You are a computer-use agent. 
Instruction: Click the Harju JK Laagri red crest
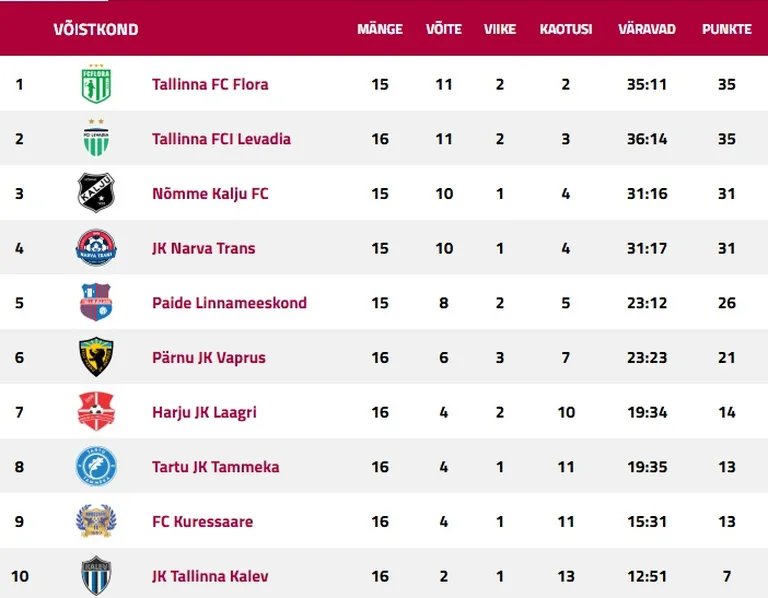pos(96,411)
